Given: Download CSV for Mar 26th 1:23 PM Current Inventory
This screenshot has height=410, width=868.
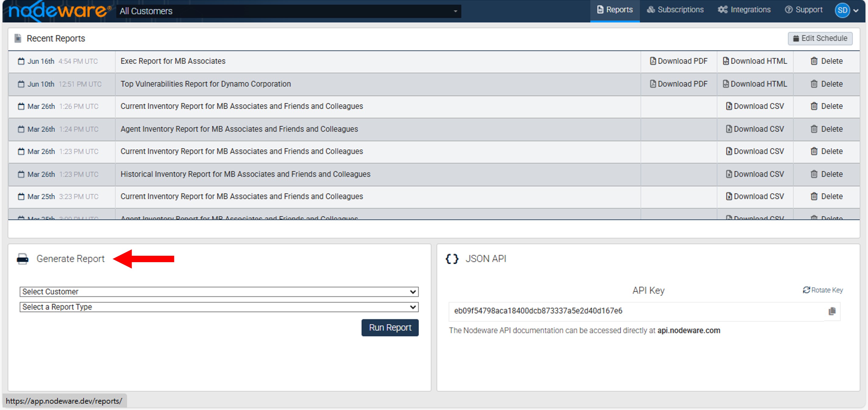Looking at the screenshot, I should (755, 151).
